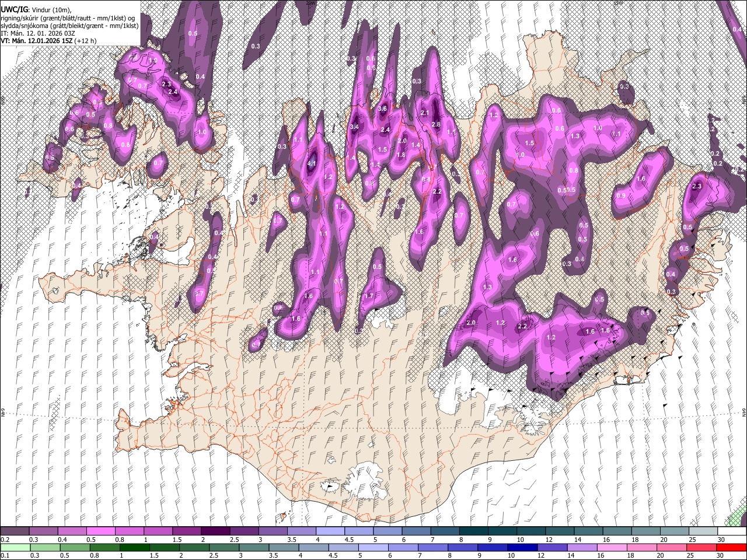Click the bright pink 0.5–0.8 swatch, upper legend row
This screenshot has height=560, width=747.
[x=100, y=531]
